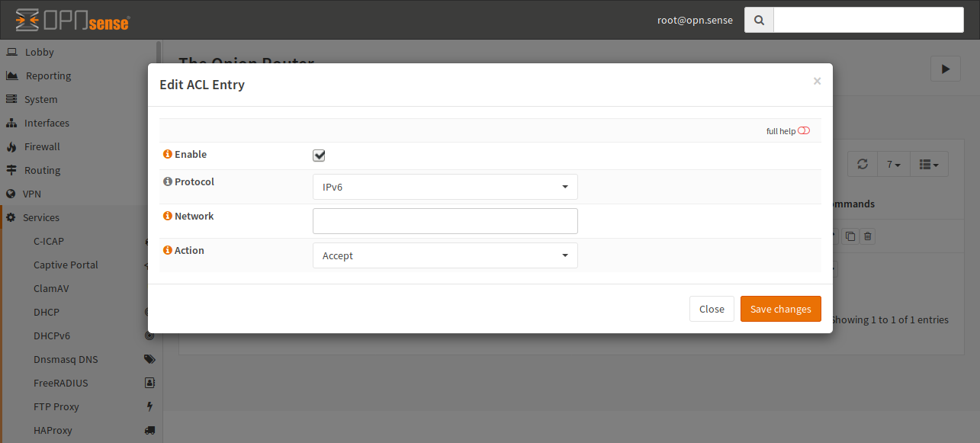Open the Firewall menu
Image resolution: width=980 pixels, height=443 pixels.
click(42, 146)
